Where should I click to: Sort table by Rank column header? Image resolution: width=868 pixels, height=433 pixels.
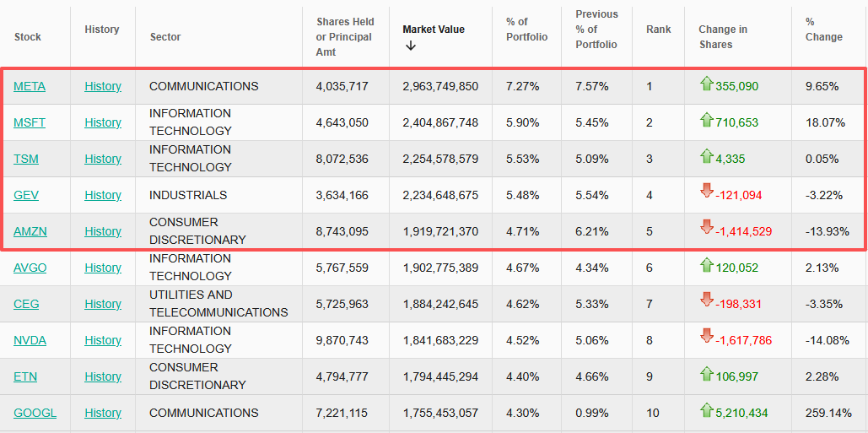click(658, 29)
